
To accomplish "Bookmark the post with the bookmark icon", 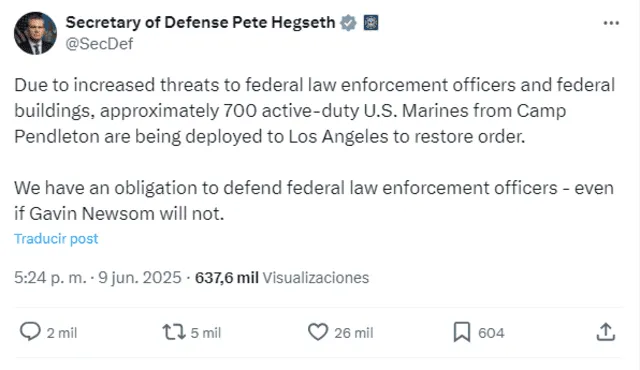I will [x=462, y=332].
